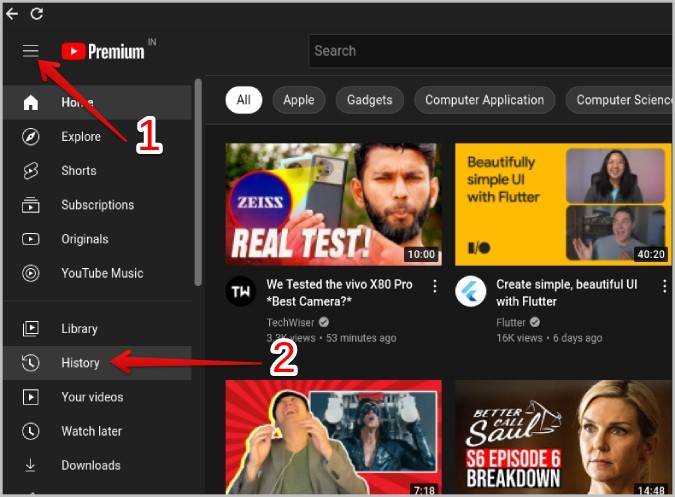Screen dimensions: 675x497
Task: Click the YouTube Premium logo
Action: point(103,51)
